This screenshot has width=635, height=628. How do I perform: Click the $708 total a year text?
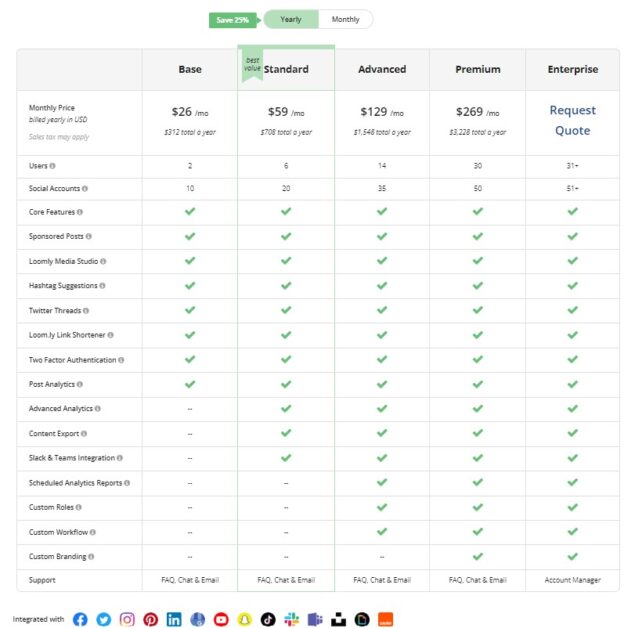(286, 132)
